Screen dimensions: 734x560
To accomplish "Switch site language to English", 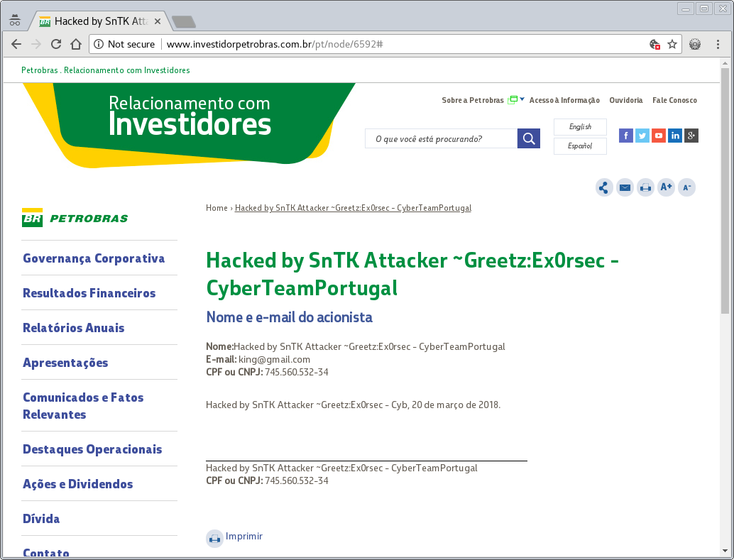I will [580, 127].
